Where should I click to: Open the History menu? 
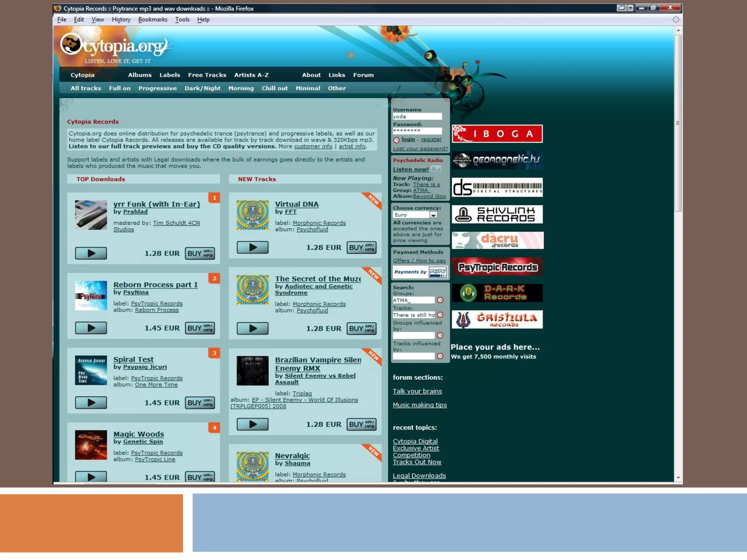(x=121, y=19)
